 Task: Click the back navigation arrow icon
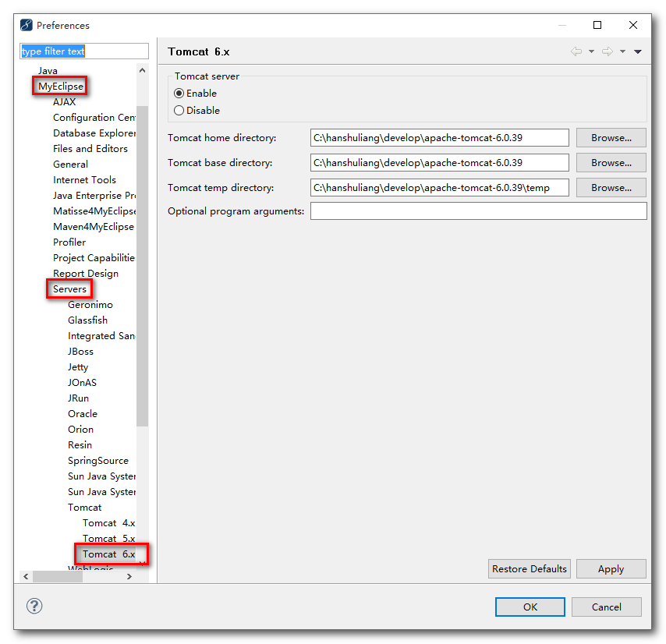pyautogui.click(x=576, y=51)
